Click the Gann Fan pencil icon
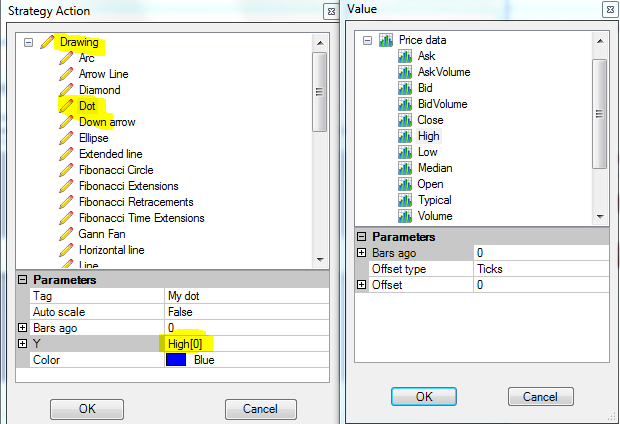The height and width of the screenshot is (424, 620). coord(66,234)
